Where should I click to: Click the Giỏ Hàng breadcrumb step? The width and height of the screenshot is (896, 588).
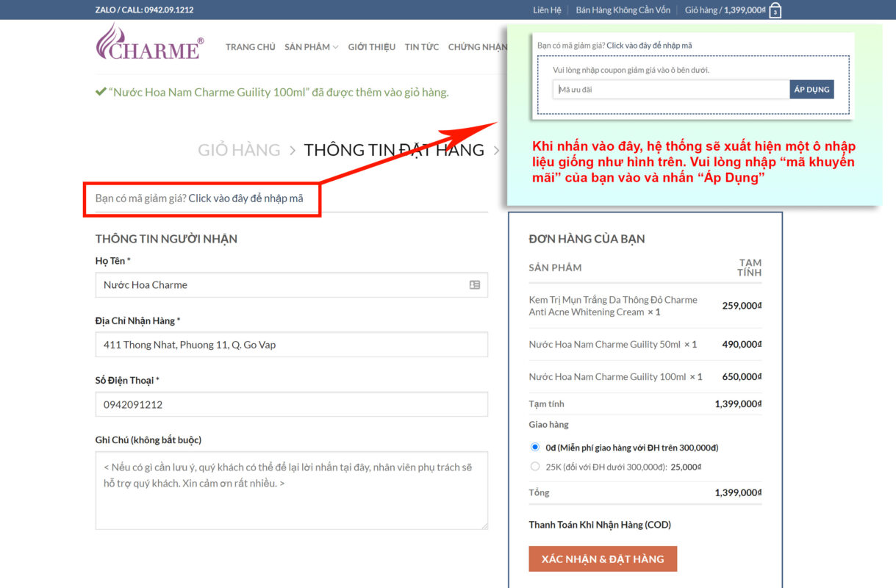pos(239,150)
